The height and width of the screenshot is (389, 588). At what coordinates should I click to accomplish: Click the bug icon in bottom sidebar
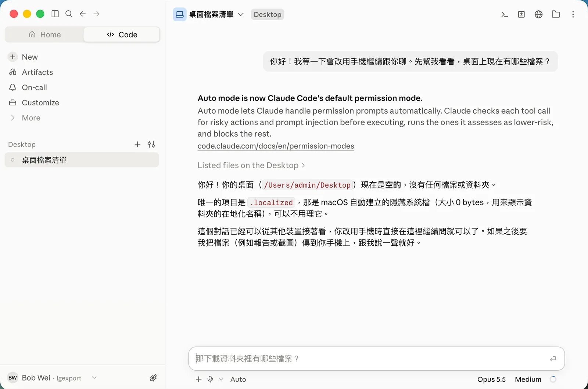pos(153,378)
